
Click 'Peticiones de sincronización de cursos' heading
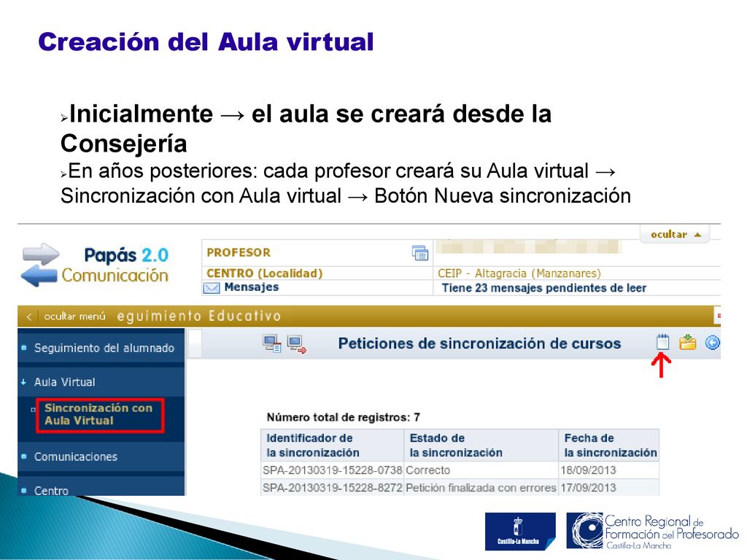(x=479, y=343)
